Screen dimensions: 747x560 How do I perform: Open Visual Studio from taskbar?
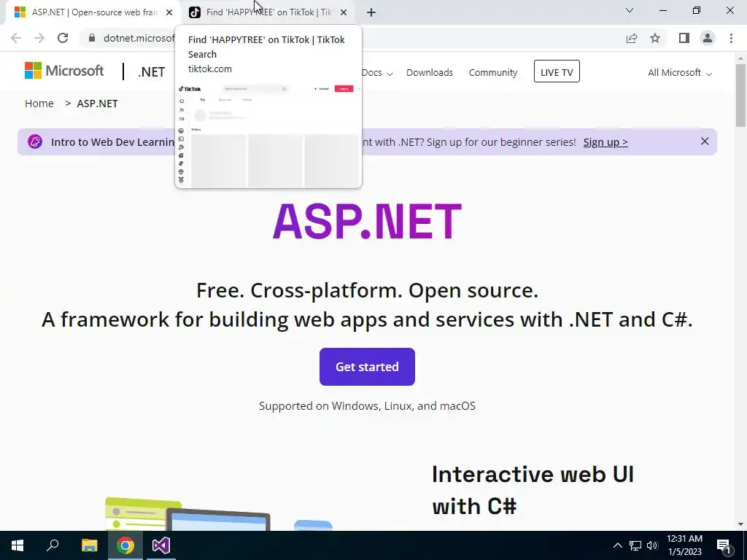[161, 545]
